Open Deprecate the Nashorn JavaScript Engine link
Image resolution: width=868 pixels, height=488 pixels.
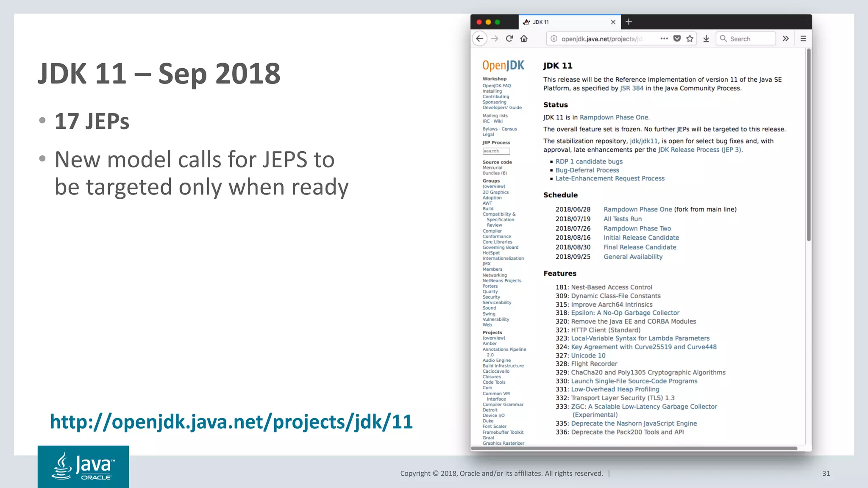(x=634, y=423)
